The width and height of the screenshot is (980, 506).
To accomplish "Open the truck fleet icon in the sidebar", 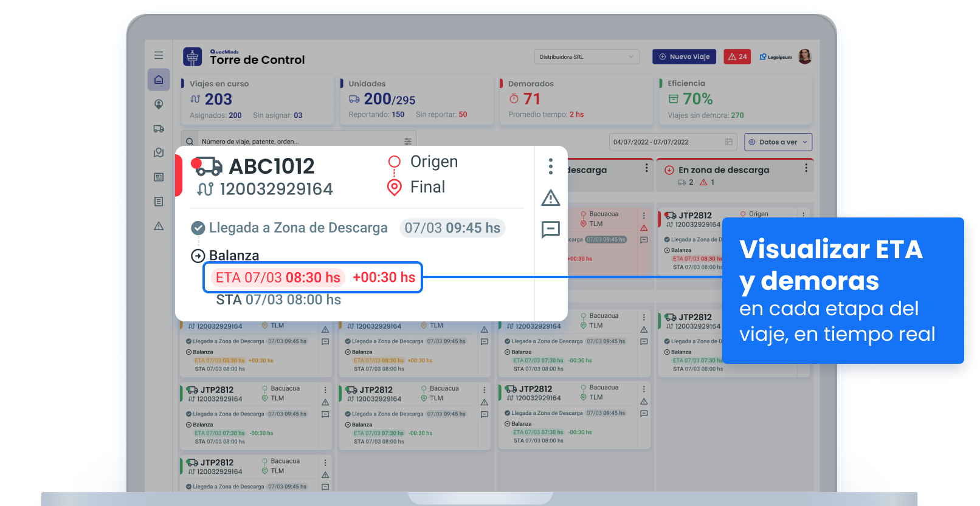I will (x=159, y=128).
